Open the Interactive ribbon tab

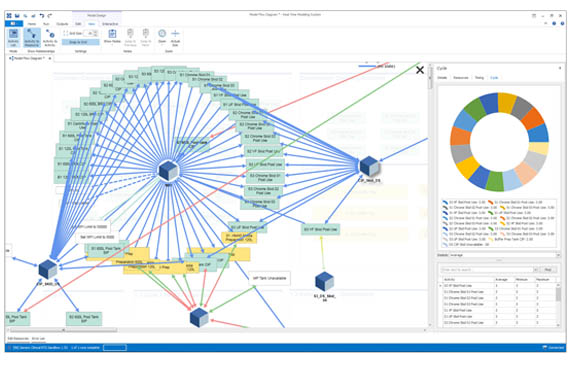[110, 24]
